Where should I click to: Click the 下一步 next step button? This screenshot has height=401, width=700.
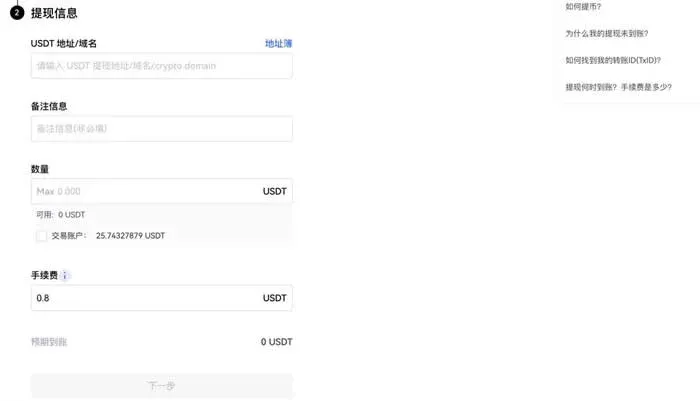(162, 386)
